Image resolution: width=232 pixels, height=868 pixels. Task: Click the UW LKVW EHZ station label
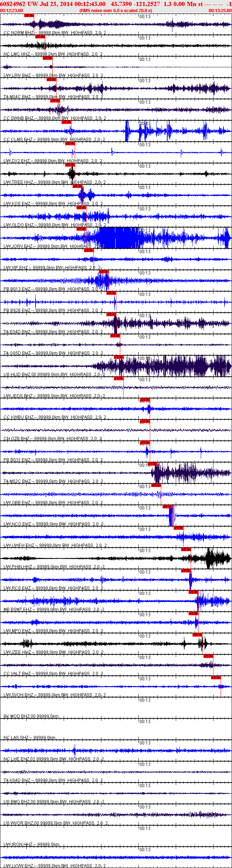pyautogui.click(x=54, y=866)
